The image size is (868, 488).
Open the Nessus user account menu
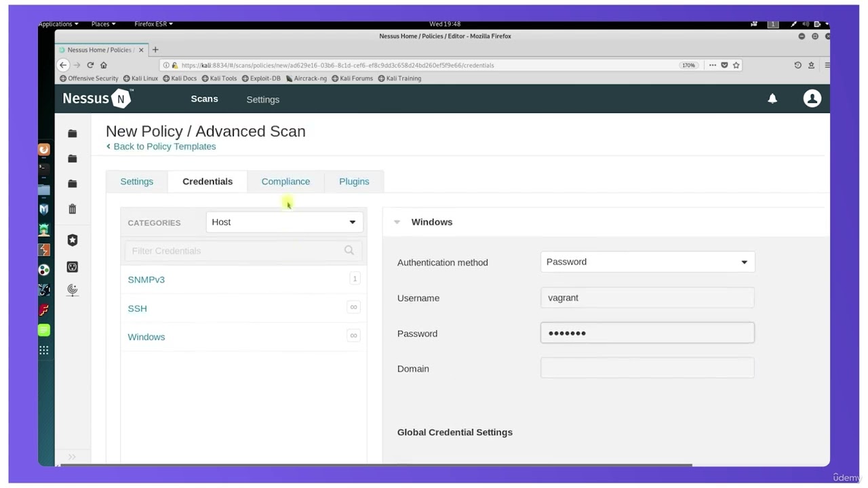[x=812, y=98]
